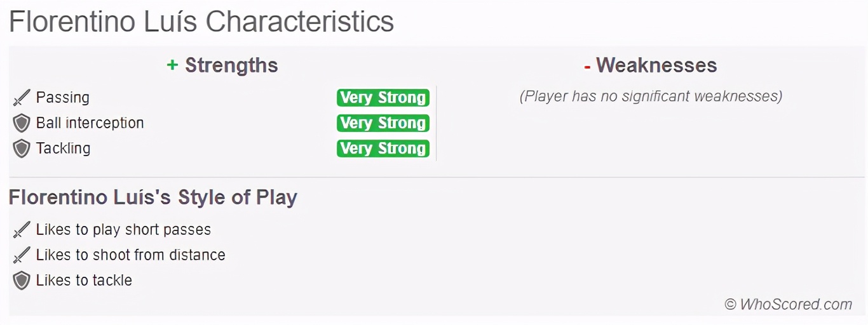This screenshot has height=325, width=868.
Task: Click sword icon next to shoot from distance
Action: pyautogui.click(x=22, y=255)
